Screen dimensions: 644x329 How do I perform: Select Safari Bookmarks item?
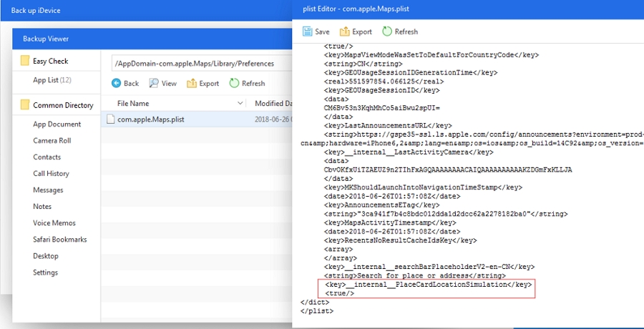tap(59, 240)
